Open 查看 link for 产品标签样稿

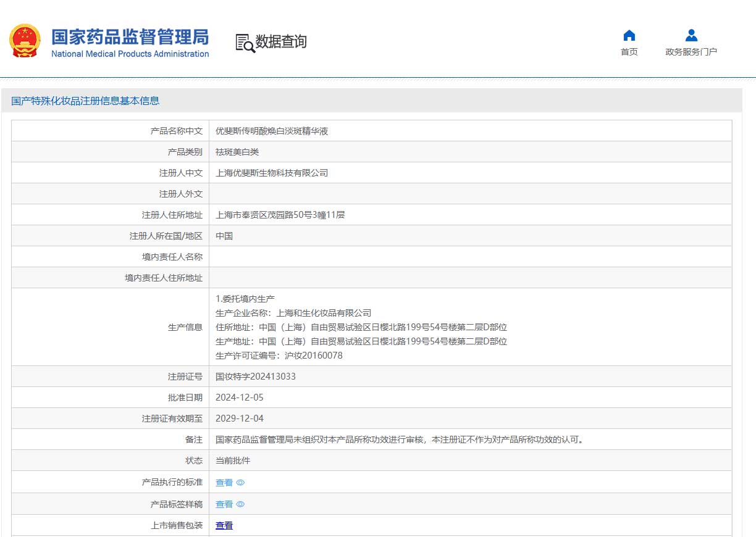[224, 504]
